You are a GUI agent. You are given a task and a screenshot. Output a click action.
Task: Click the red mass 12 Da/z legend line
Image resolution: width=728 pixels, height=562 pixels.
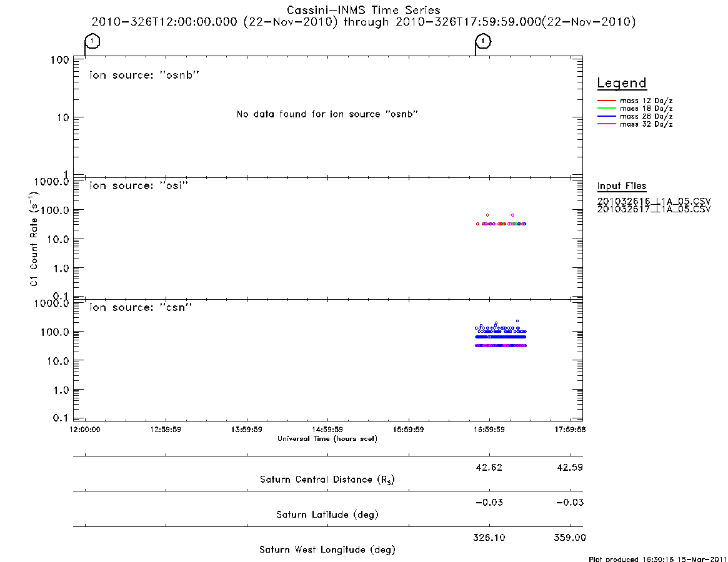(x=606, y=101)
